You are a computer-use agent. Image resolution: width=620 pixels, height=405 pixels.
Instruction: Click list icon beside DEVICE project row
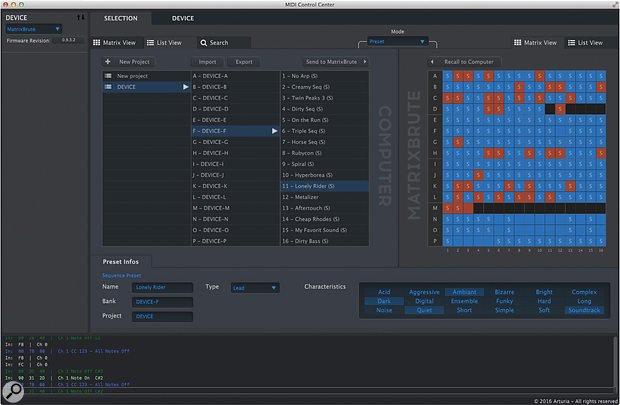108,87
